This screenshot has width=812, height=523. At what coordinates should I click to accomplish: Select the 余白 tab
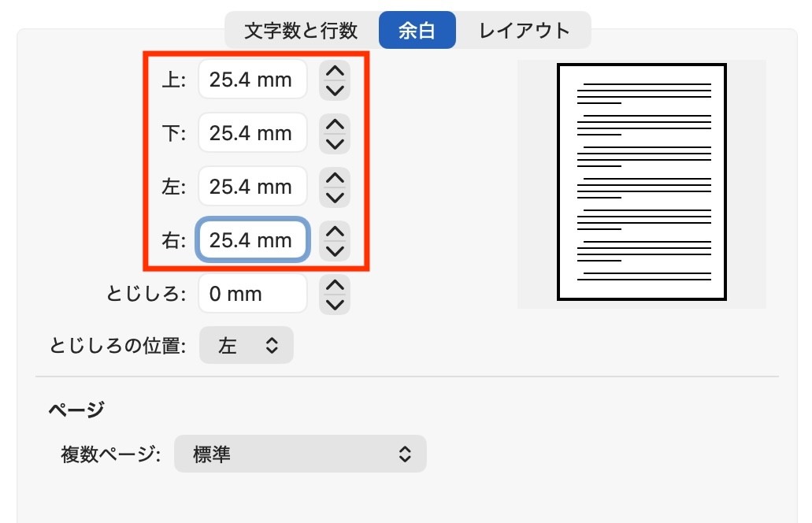(x=417, y=30)
